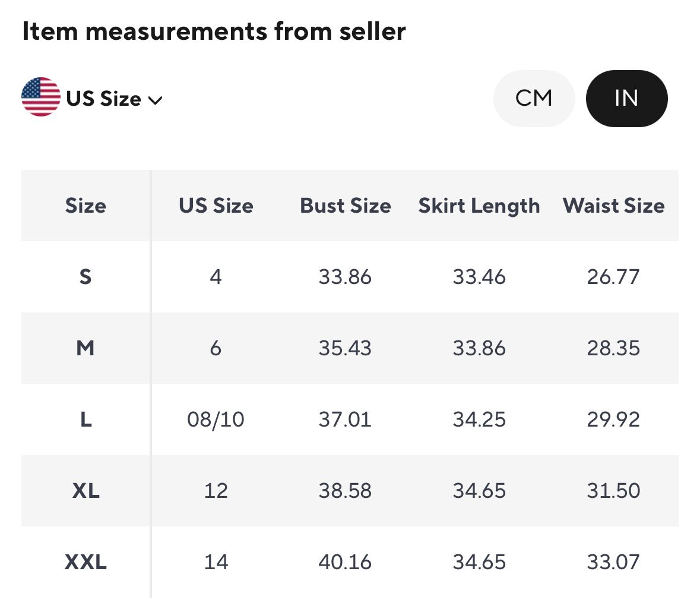Expand the chevron beside US Size

click(156, 100)
